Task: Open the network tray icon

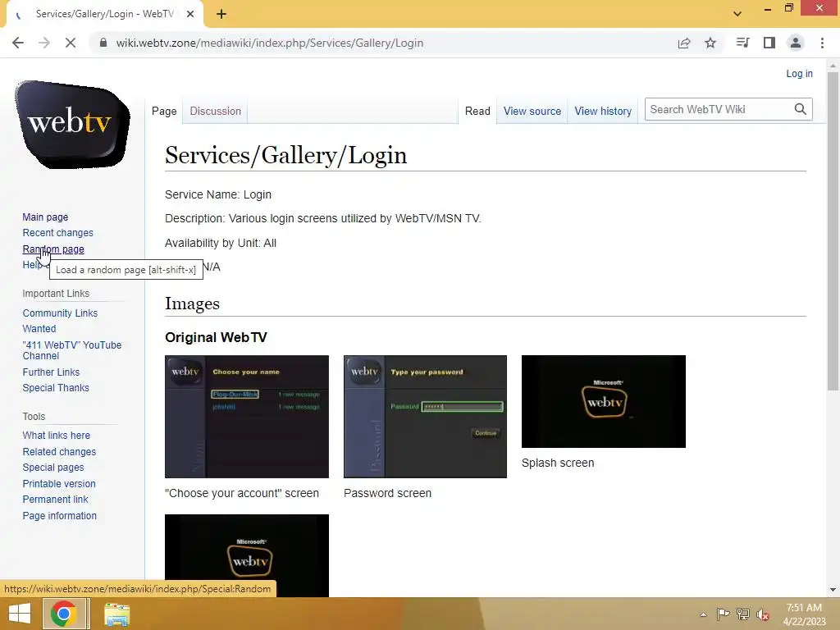Action: tap(743, 614)
